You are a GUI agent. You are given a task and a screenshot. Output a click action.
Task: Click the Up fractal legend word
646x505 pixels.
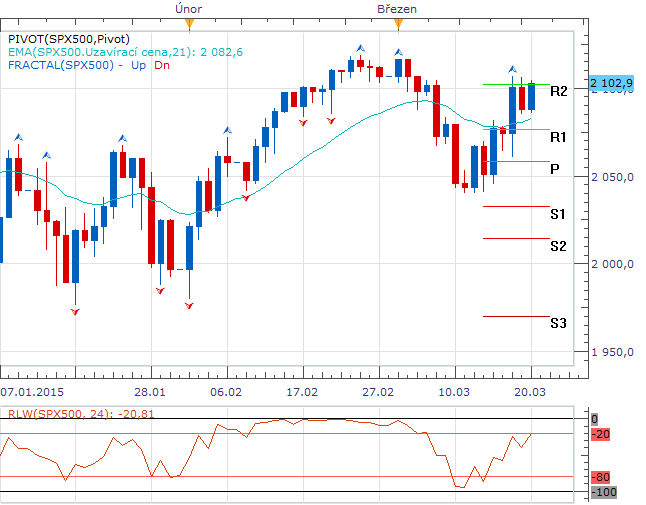pyautogui.click(x=139, y=65)
